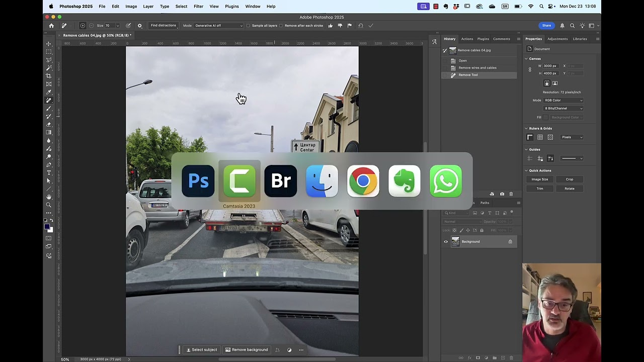This screenshot has height=362, width=644.
Task: Select the Zoom tool
Action: click(49, 205)
